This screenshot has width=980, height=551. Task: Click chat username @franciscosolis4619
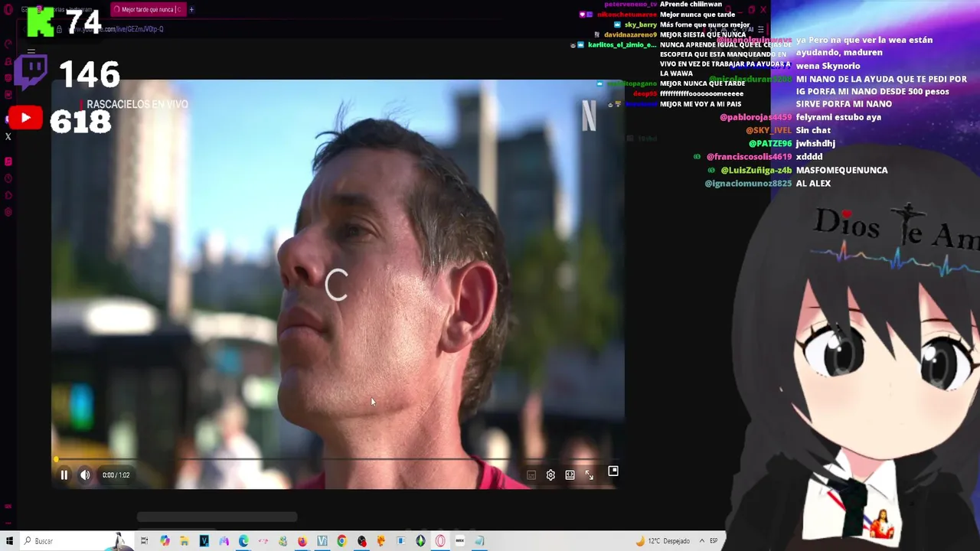749,157
